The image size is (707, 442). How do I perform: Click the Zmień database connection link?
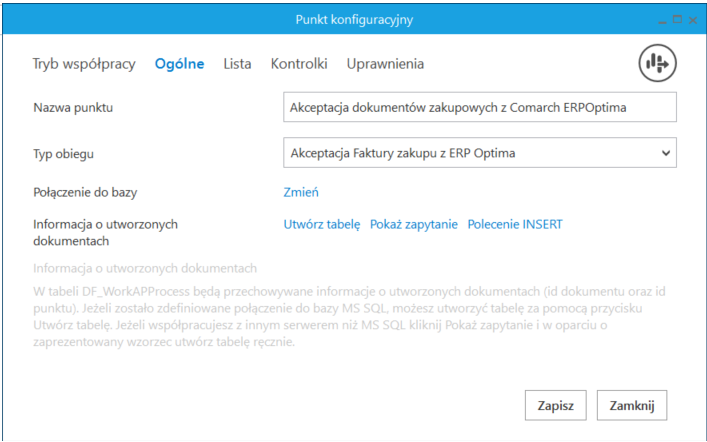[x=301, y=192]
